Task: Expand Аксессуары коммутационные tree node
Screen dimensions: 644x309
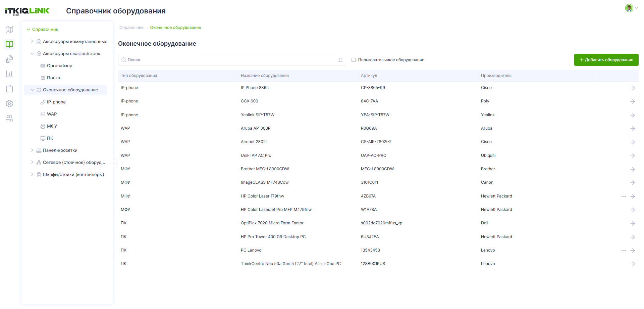Action: click(32, 42)
